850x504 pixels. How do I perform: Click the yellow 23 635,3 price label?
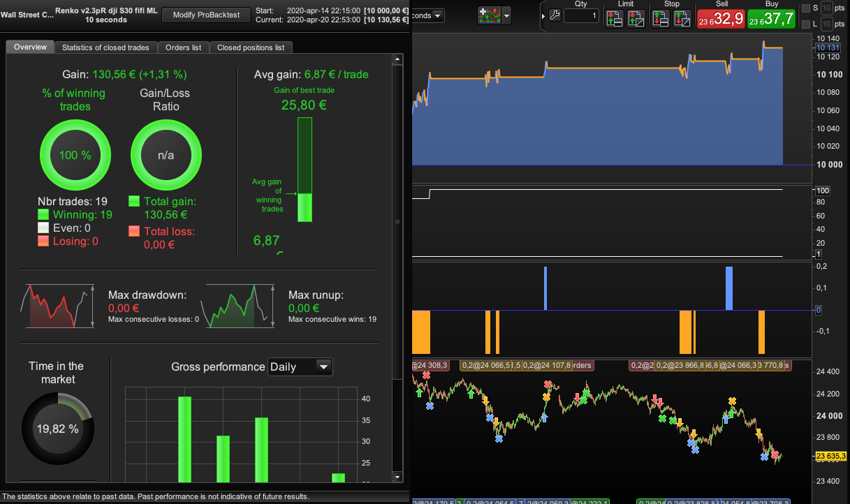click(x=831, y=457)
